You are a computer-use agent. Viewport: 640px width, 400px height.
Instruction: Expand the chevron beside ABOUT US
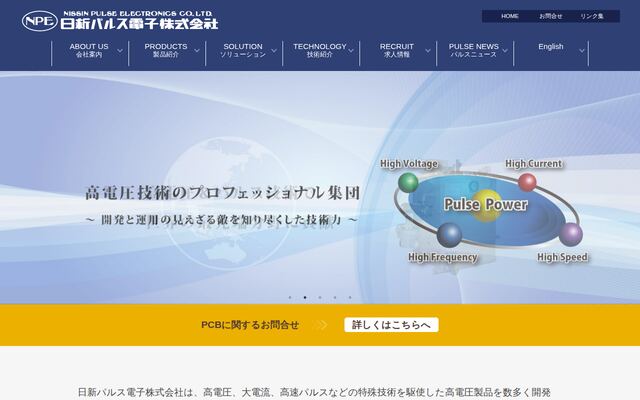click(x=120, y=51)
